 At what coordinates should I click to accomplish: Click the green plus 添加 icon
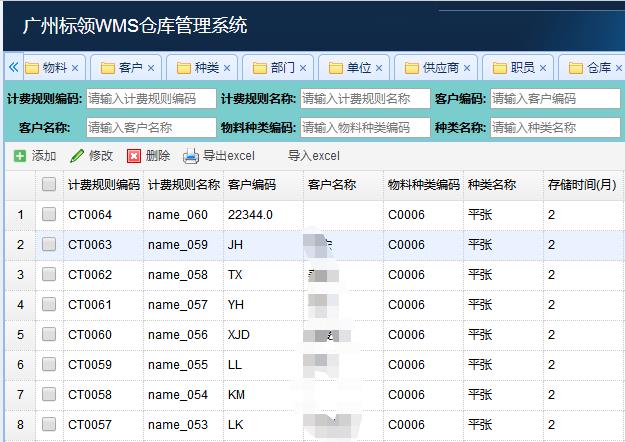point(20,156)
